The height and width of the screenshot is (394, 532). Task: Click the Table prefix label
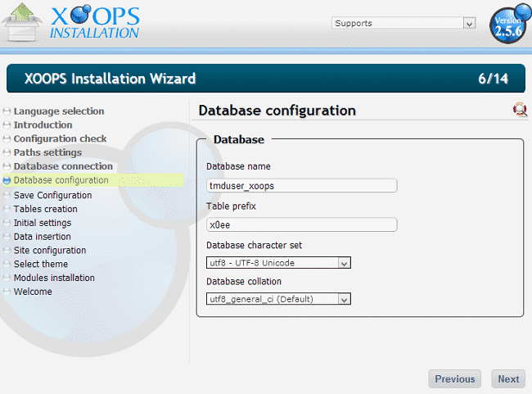[x=231, y=206]
